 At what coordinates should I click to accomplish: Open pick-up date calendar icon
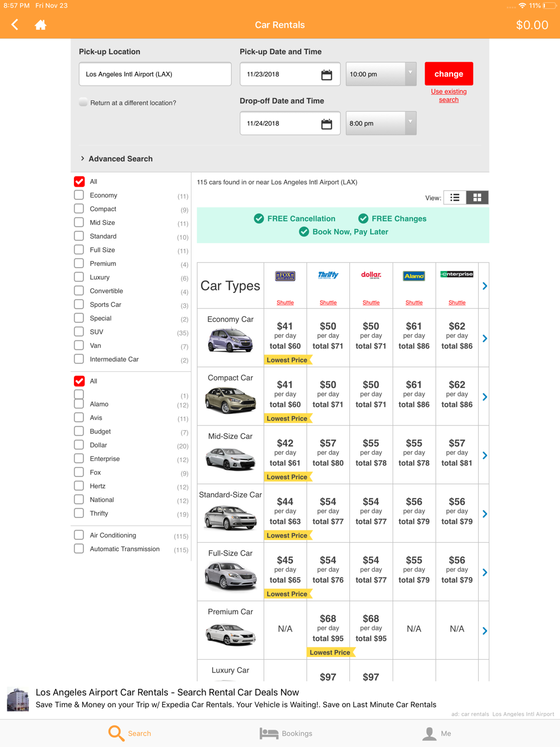[x=326, y=74]
